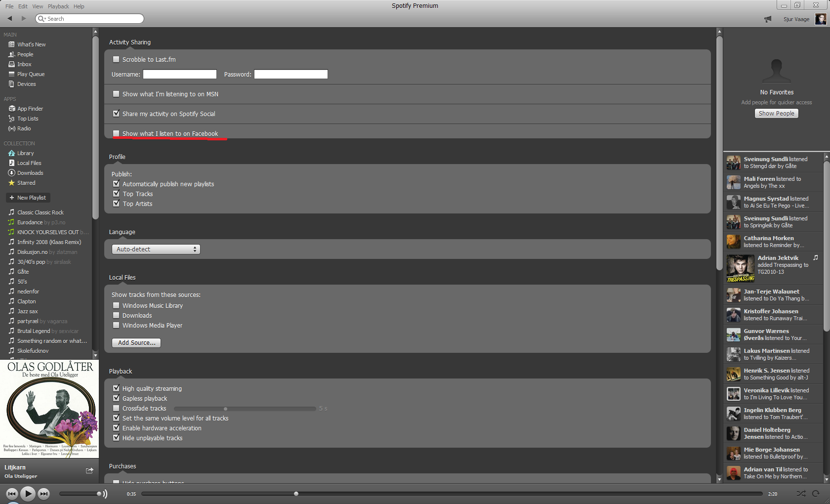This screenshot has height=504, width=830.
Task: Open notifications megaphone icon
Action: click(x=768, y=19)
